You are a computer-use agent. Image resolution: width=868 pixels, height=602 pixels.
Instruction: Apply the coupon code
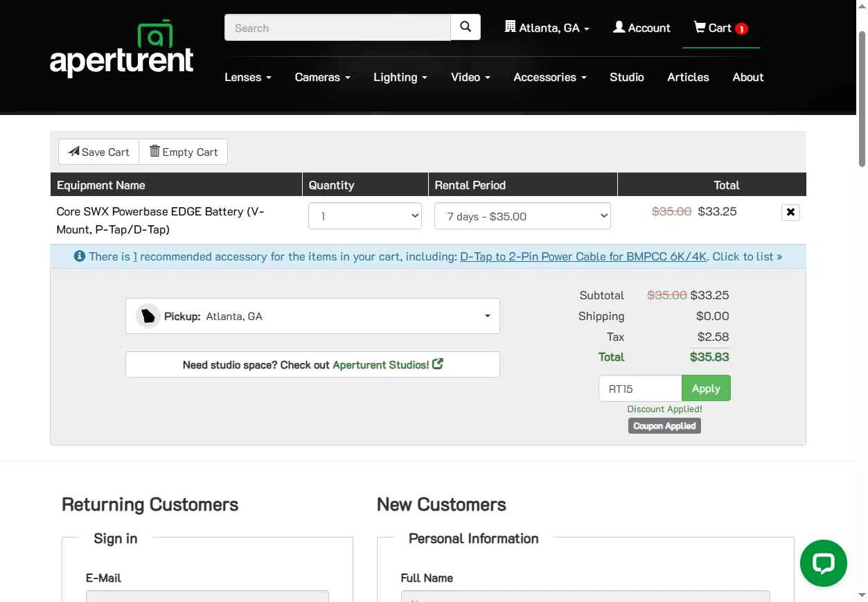(706, 388)
